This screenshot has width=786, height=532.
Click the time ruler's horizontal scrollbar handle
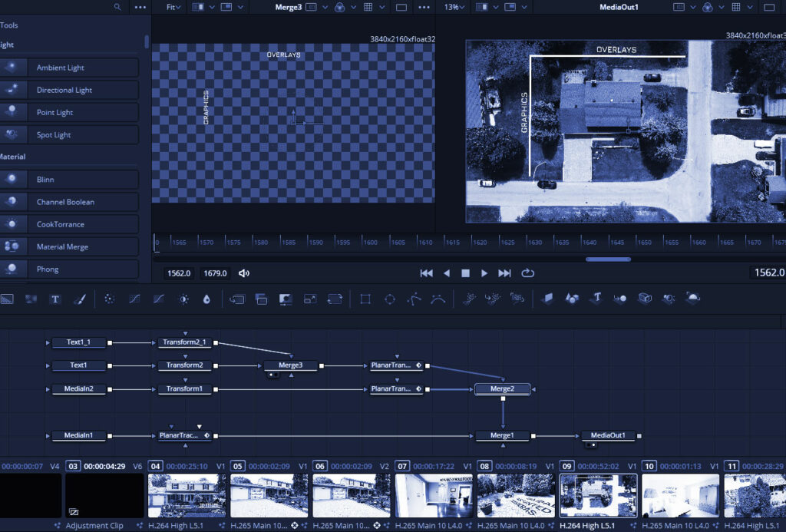[x=608, y=259]
